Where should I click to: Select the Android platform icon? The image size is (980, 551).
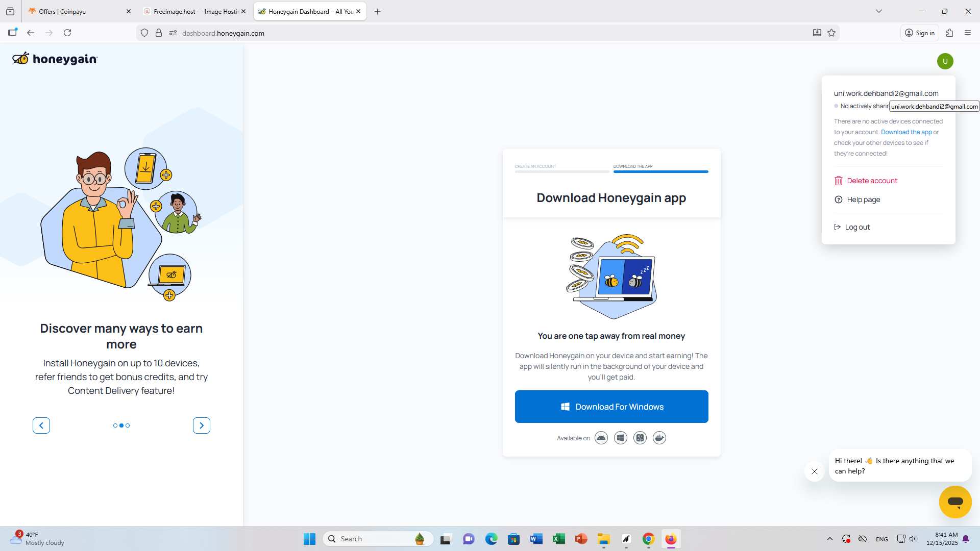[601, 438]
